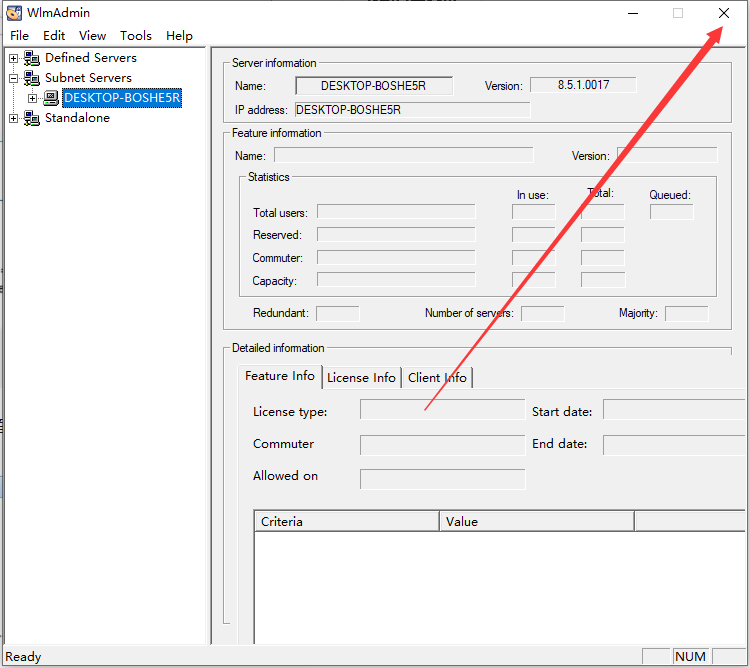Expand the Standalone tree node
The width and height of the screenshot is (750, 668).
click(13, 118)
